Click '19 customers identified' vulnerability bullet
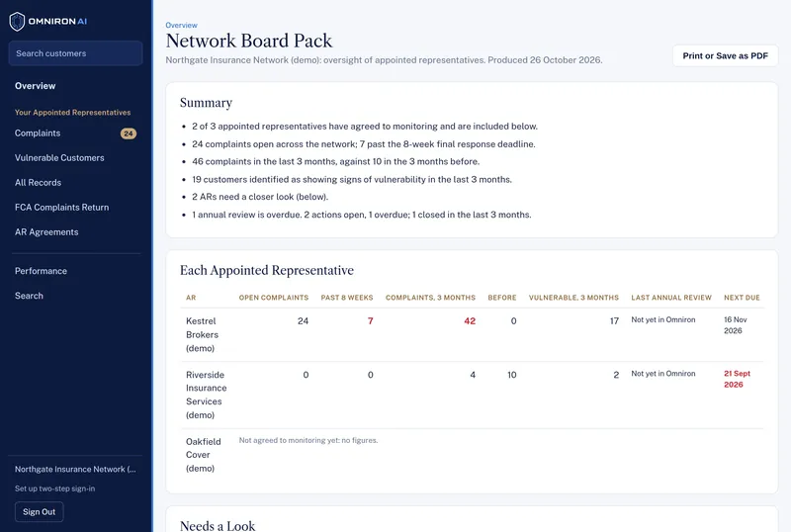Viewport: 791px width, 532px height. pyautogui.click(x=352, y=179)
